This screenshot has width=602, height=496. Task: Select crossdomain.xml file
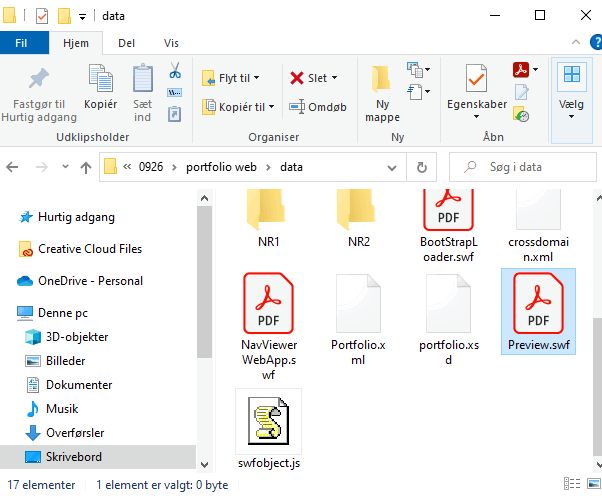coord(538,226)
